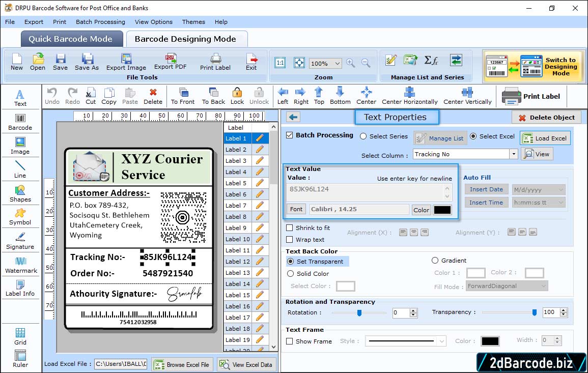
Task: Open the Export menu
Action: tap(34, 22)
